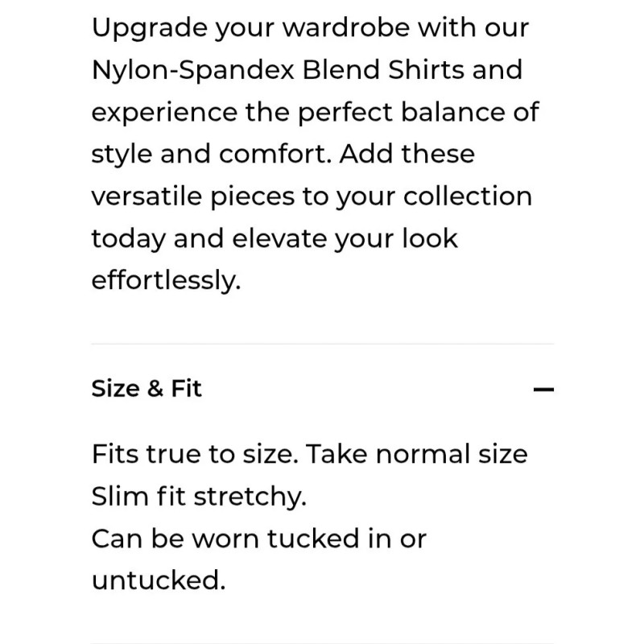Screen dimensions: 644x644
Task: Click the "Can be worn tucked in or" line
Action: pyautogui.click(x=258, y=539)
